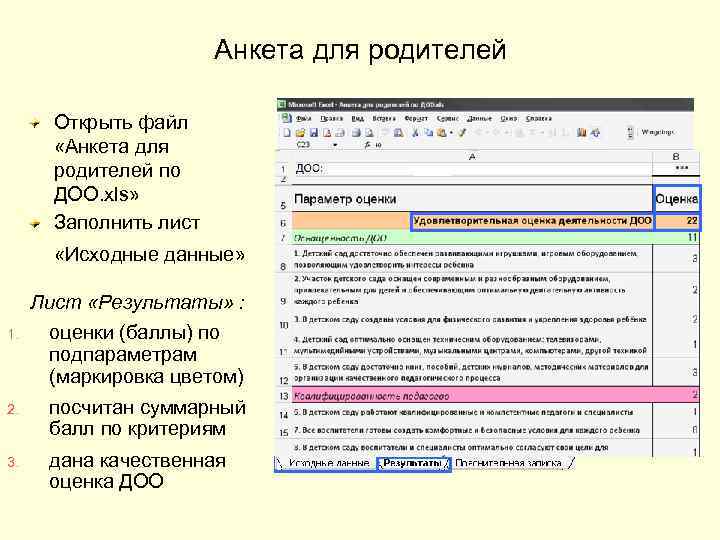Switch to the Исходные данные sheet tab
720x540 pixels.
point(329,463)
